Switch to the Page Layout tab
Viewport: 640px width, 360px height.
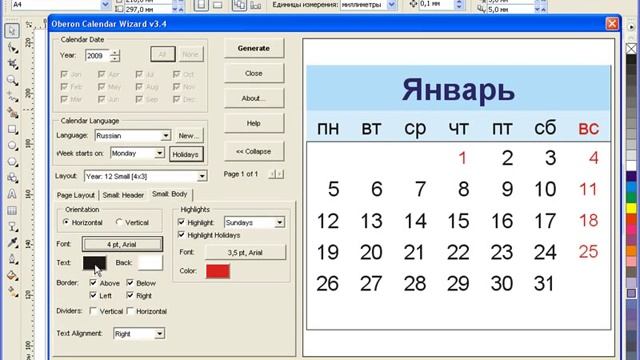click(76, 195)
